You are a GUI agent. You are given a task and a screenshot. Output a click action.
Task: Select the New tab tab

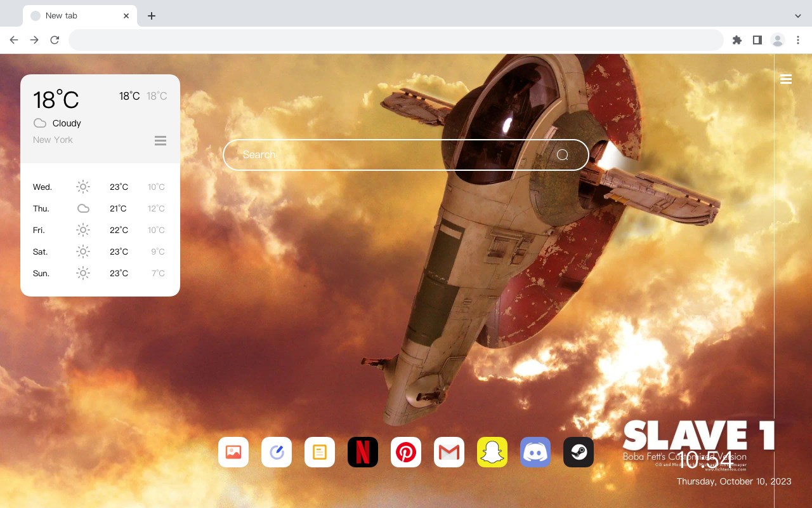coord(80,16)
